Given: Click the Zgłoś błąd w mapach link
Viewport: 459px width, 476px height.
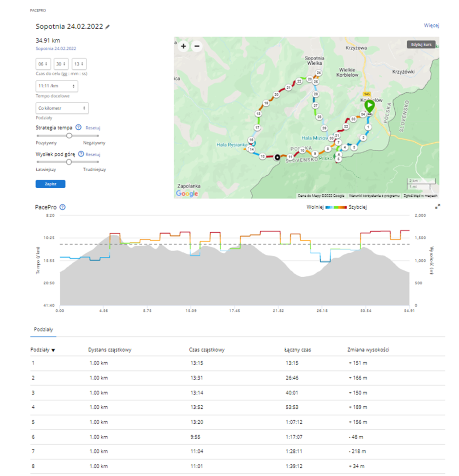Looking at the screenshot, I should tap(421, 196).
